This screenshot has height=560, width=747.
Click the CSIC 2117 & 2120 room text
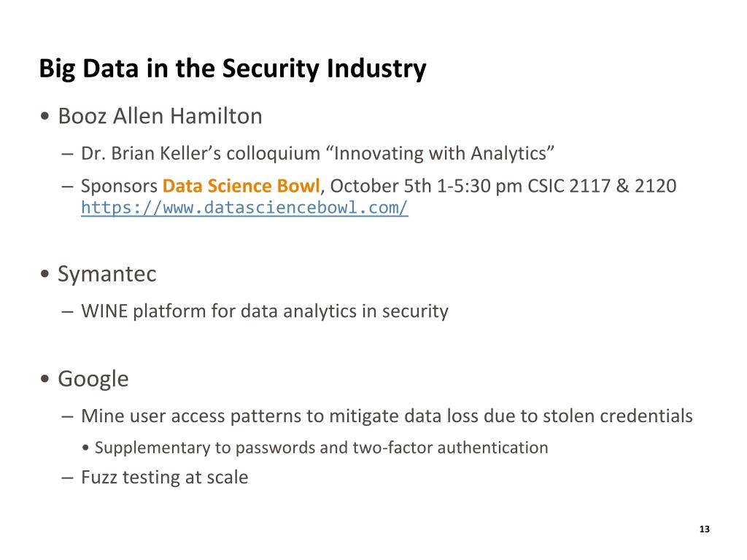602,186
